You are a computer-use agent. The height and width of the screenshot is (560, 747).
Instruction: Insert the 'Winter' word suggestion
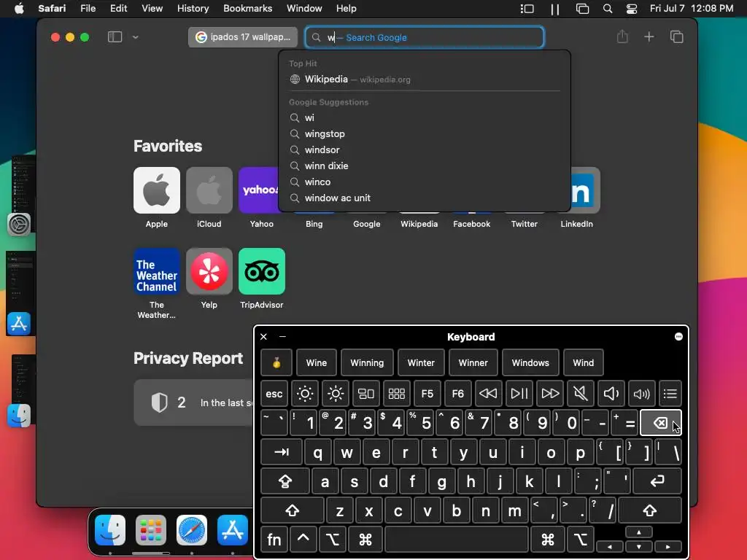pos(421,363)
